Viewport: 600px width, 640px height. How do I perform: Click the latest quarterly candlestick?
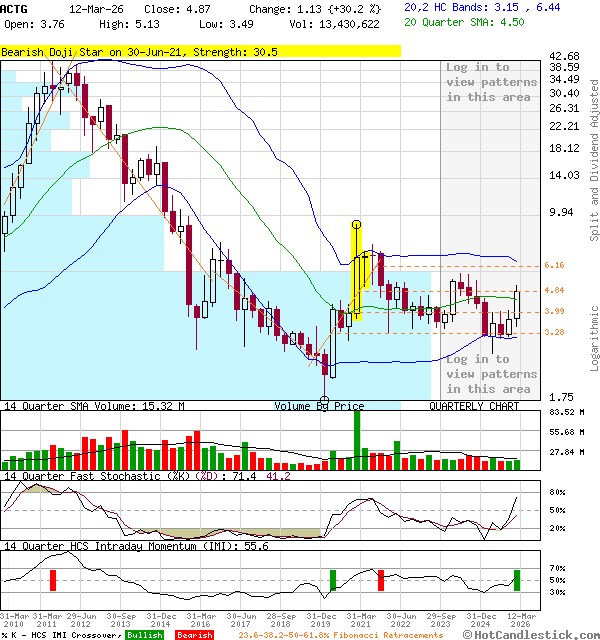click(517, 303)
